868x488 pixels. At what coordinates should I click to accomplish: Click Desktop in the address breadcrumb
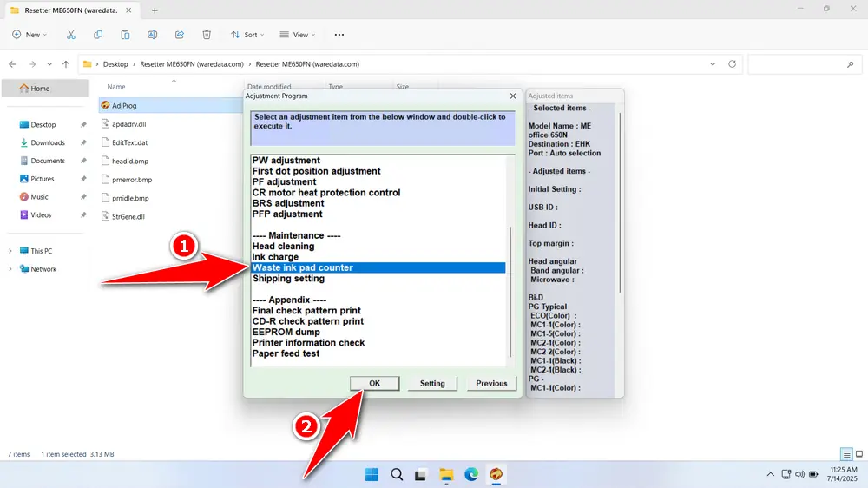115,64
